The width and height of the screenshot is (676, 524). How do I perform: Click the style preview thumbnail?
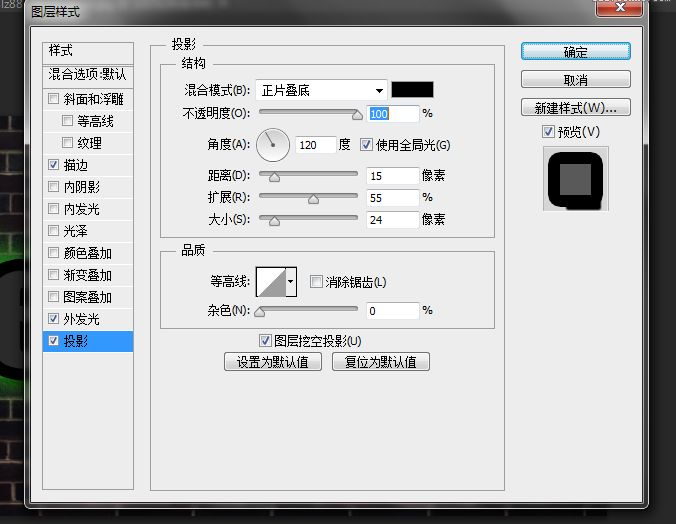coord(576,179)
